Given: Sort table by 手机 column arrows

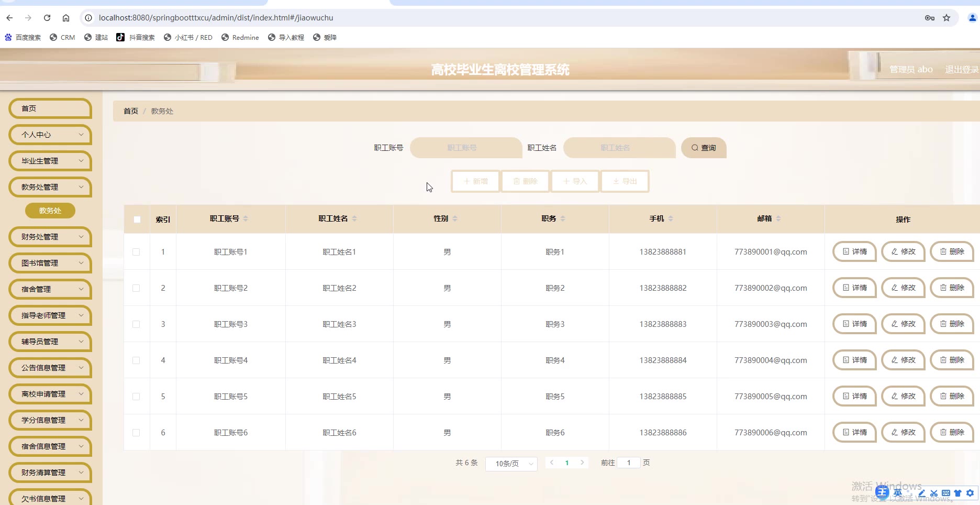Looking at the screenshot, I should pos(671,218).
